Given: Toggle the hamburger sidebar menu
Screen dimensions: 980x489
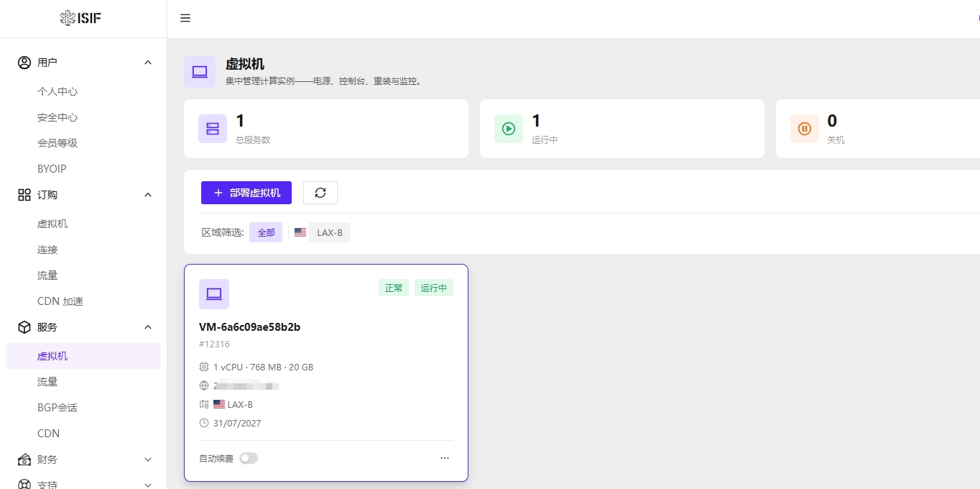Looking at the screenshot, I should point(185,18).
